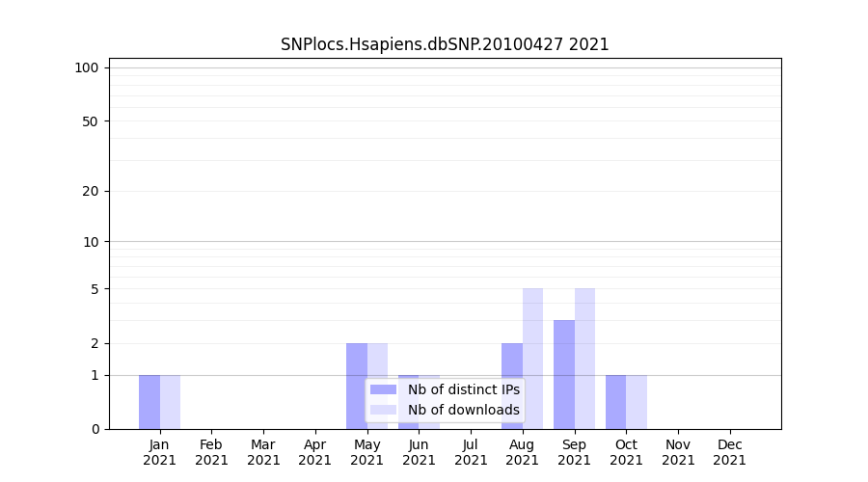Click the October downloads bar
Viewport: 868px width, 482px height.
637,402
